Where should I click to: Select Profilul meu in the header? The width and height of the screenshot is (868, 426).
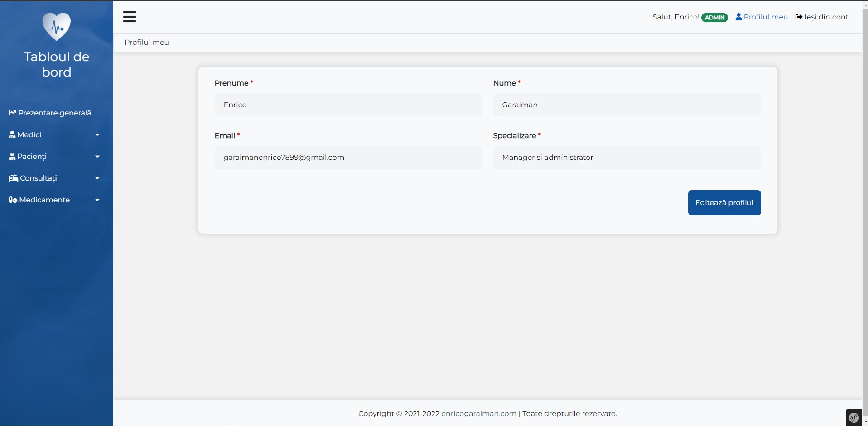pos(766,17)
